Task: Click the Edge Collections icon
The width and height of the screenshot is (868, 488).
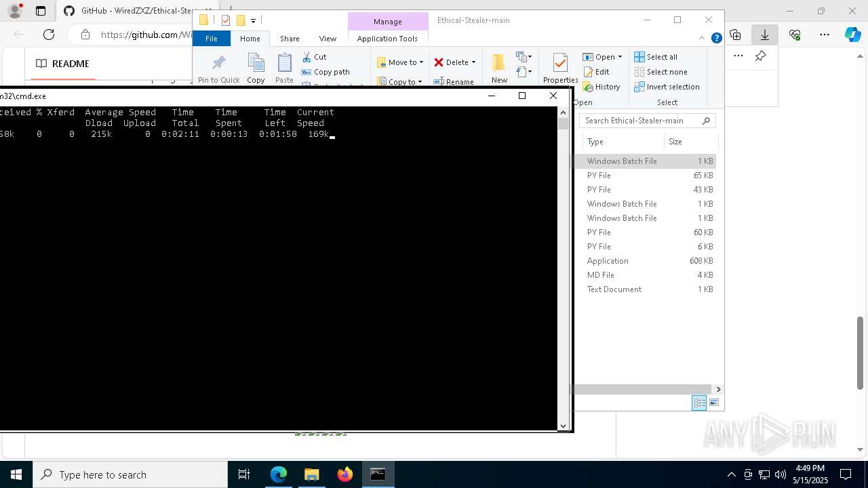Action: [x=735, y=35]
